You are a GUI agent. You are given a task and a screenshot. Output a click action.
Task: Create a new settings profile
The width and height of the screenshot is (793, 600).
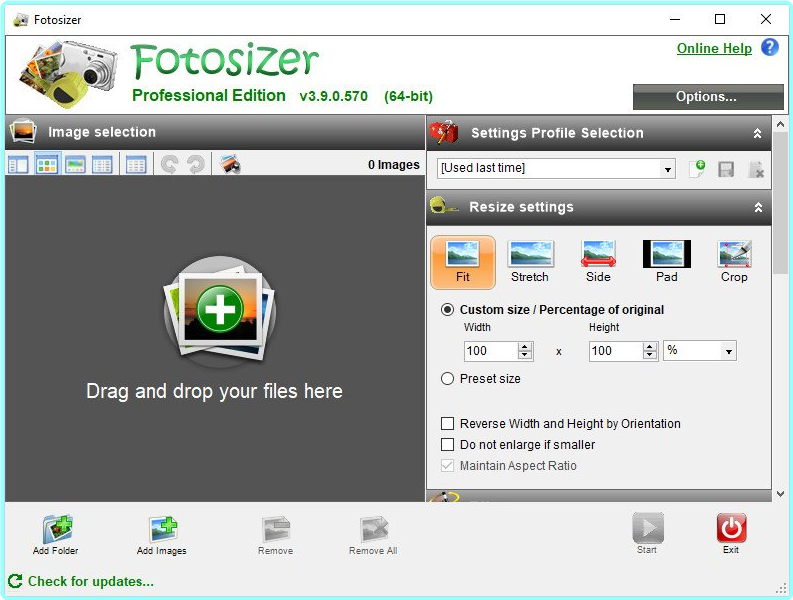click(x=697, y=169)
